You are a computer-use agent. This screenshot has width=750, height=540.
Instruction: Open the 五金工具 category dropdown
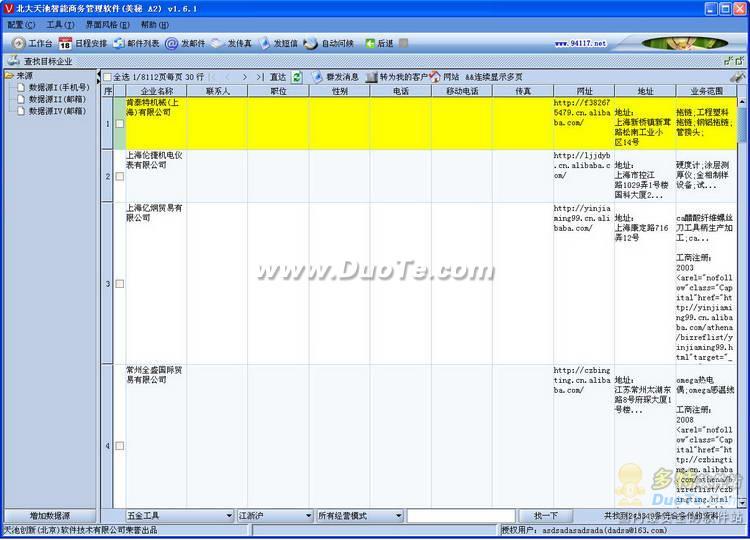coord(179,516)
